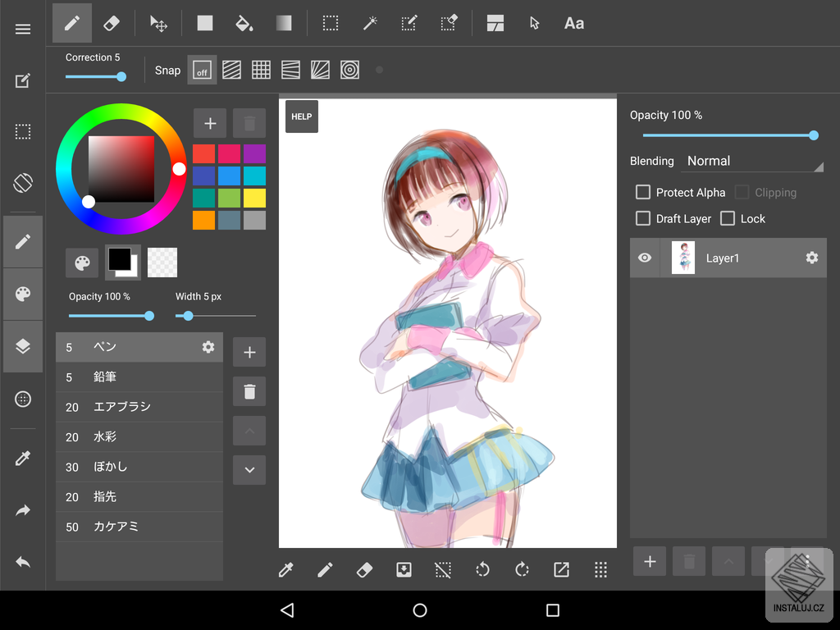This screenshot has width=840, height=630.
Task: Pick the yellow color swatch
Action: coord(254,198)
